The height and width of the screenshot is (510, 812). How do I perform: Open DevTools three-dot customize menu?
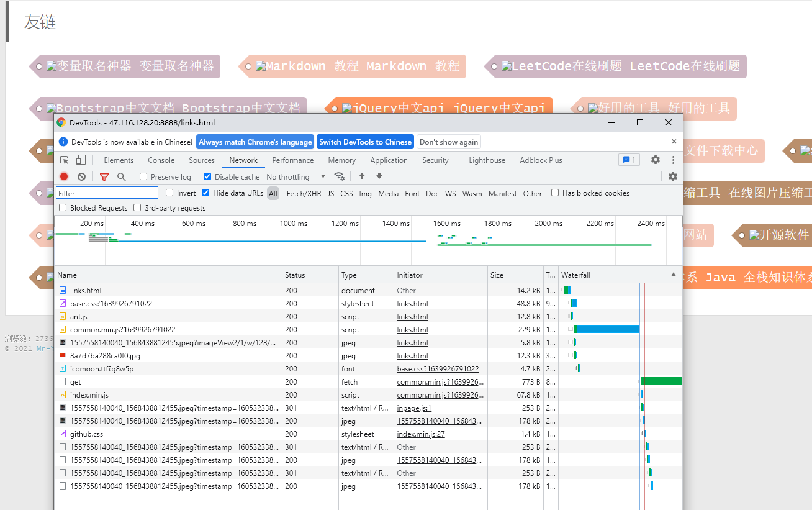(673, 160)
